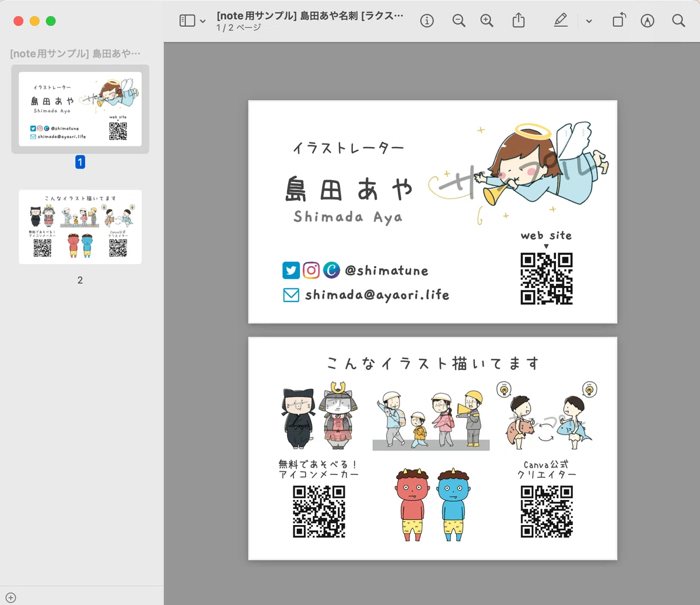Click the sidebar document title
This screenshot has width=700, height=605.
coord(75,54)
